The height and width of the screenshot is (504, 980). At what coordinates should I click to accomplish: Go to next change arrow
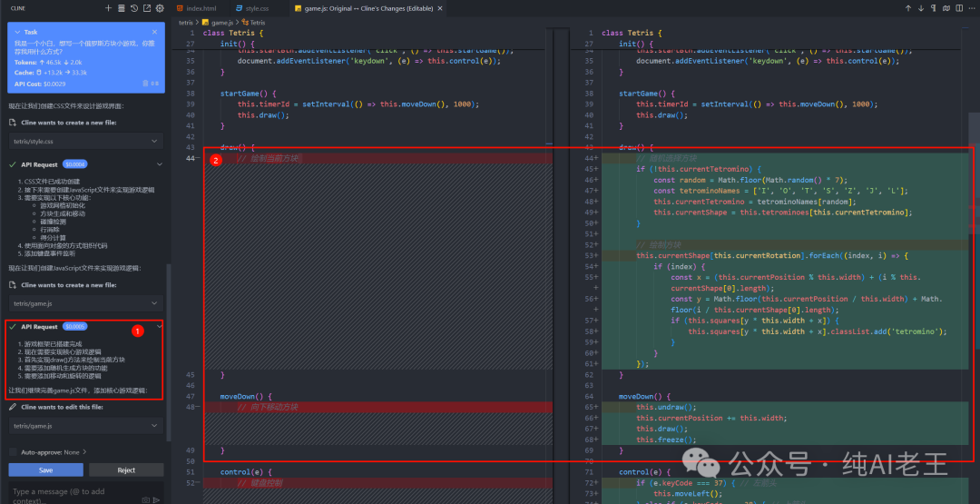pos(921,8)
